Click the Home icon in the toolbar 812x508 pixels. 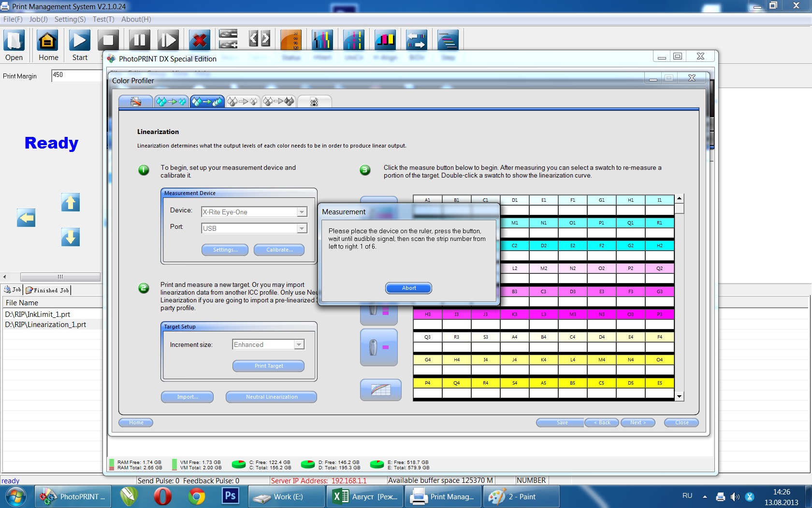coord(47,40)
